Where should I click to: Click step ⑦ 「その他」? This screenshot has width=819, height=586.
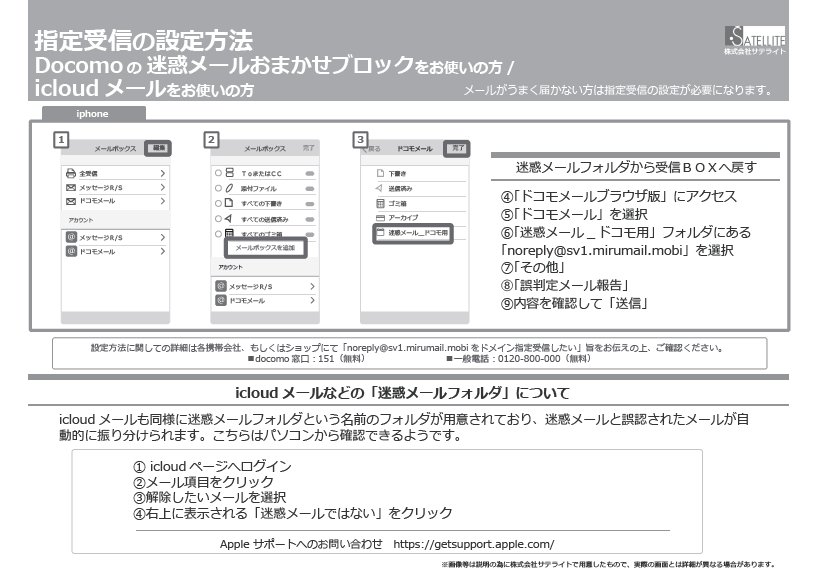pos(533,268)
